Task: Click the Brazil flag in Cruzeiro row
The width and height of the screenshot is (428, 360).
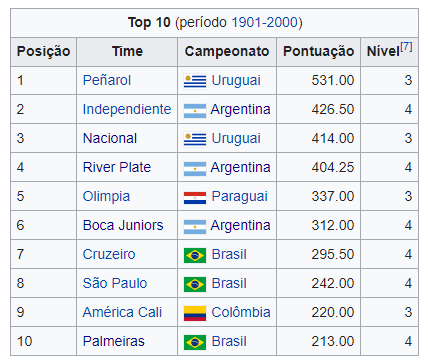Action: point(195,255)
